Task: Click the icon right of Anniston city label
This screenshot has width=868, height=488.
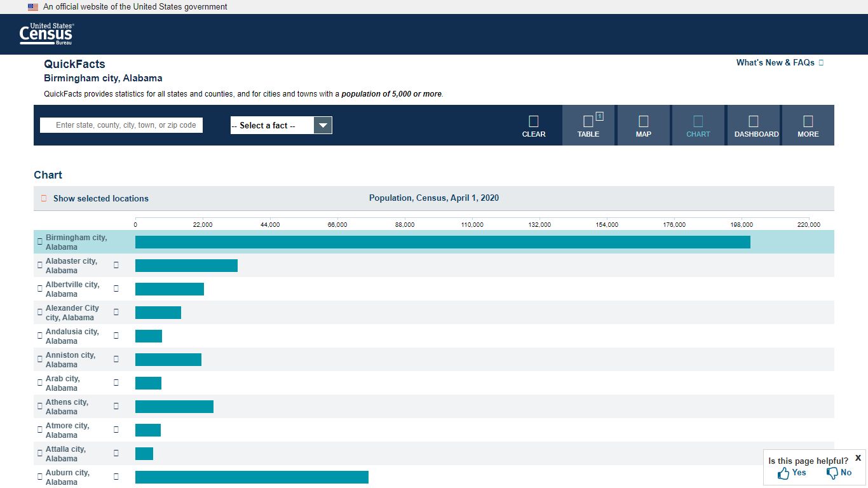Action: pos(116,359)
